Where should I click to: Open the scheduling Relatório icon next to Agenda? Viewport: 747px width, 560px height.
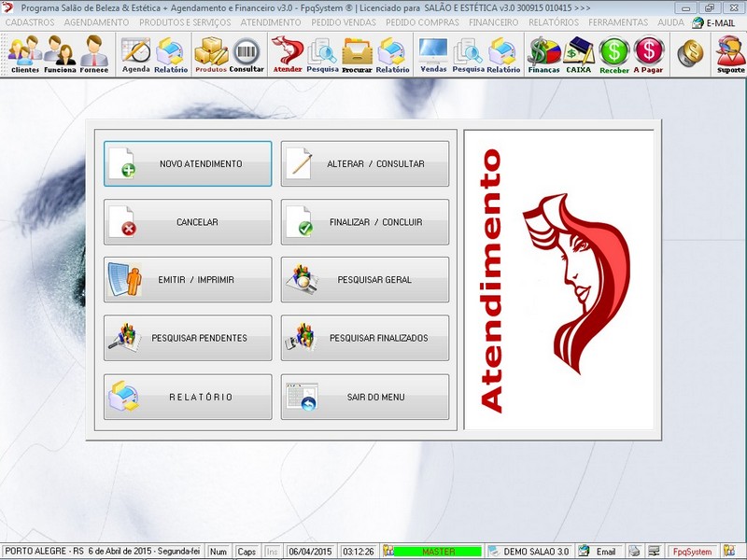tap(171, 54)
